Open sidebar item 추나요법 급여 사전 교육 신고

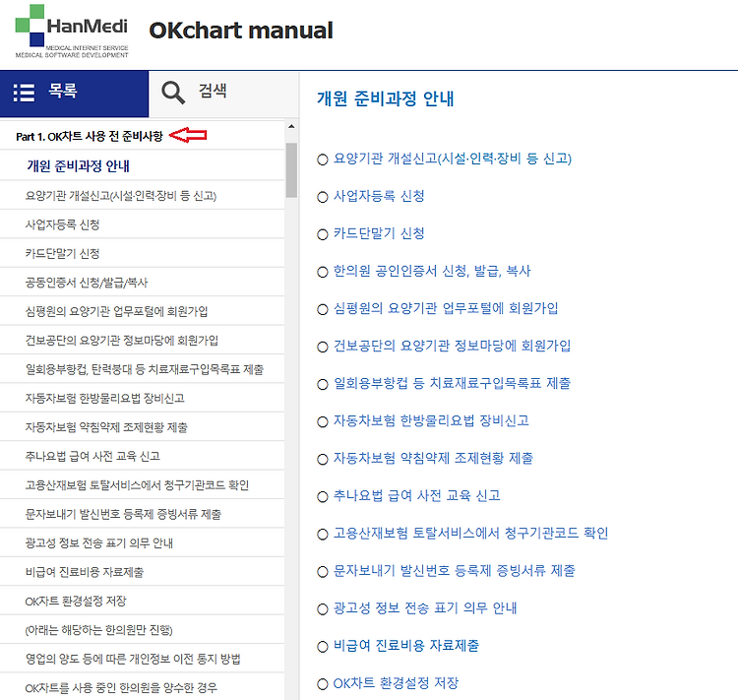point(92,456)
